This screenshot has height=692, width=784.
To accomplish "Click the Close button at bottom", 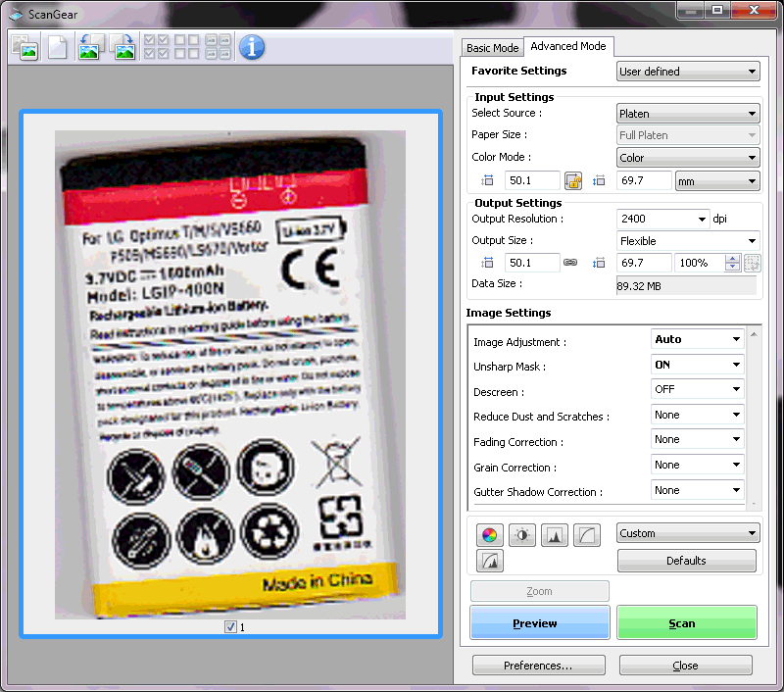I will point(685,666).
